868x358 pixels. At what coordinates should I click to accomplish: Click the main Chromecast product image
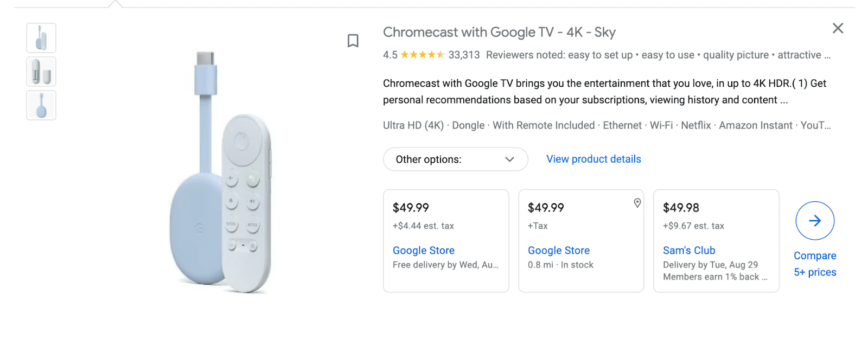220,174
